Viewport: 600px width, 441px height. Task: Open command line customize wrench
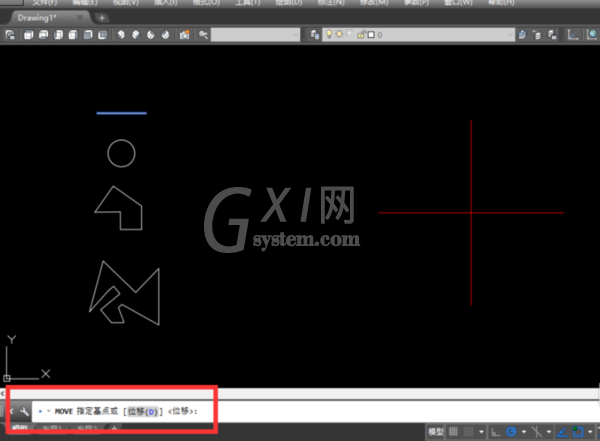click(24, 412)
